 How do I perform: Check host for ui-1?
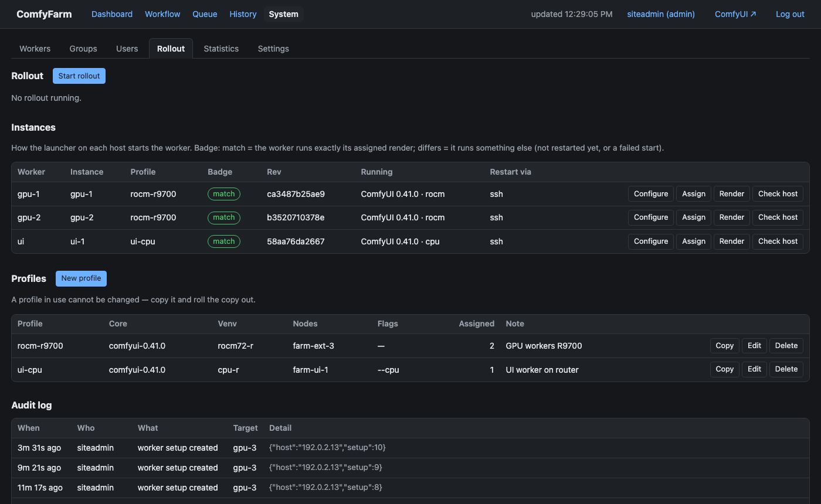tap(778, 241)
